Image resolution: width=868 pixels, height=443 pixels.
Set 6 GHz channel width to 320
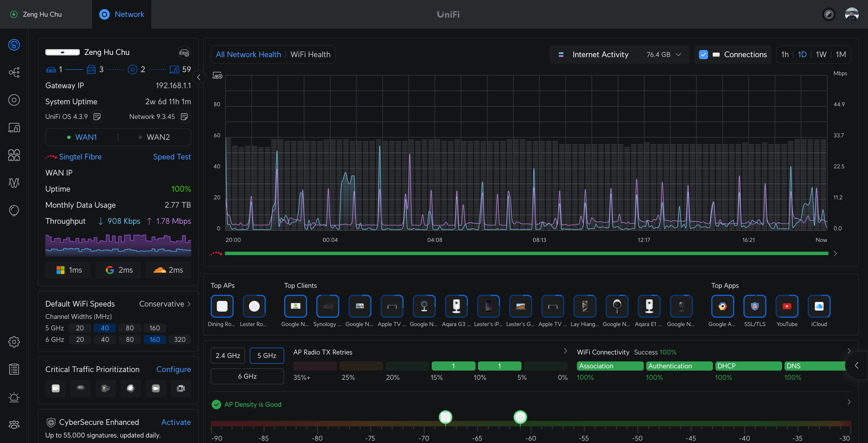coord(180,340)
